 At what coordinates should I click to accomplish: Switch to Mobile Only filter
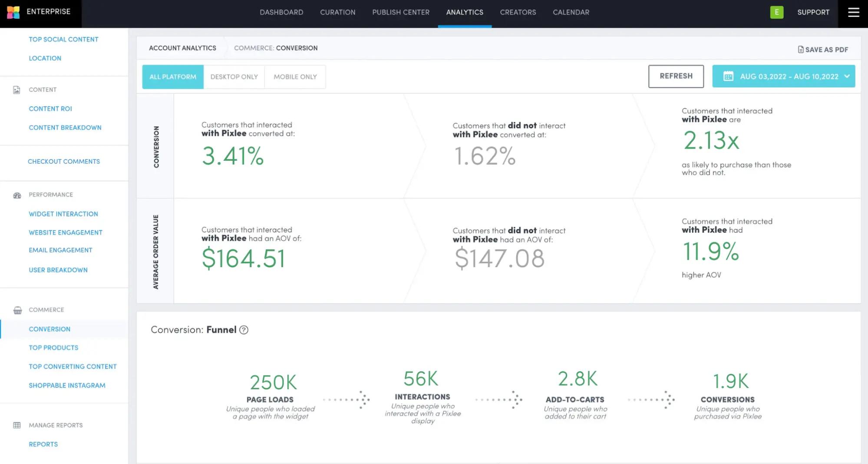pos(295,77)
